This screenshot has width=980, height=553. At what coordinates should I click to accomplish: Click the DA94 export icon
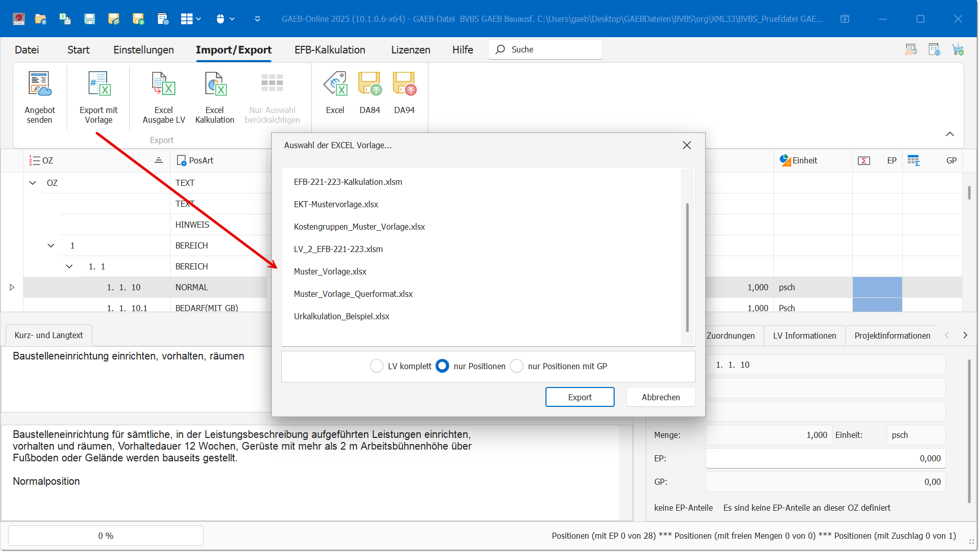coord(404,84)
